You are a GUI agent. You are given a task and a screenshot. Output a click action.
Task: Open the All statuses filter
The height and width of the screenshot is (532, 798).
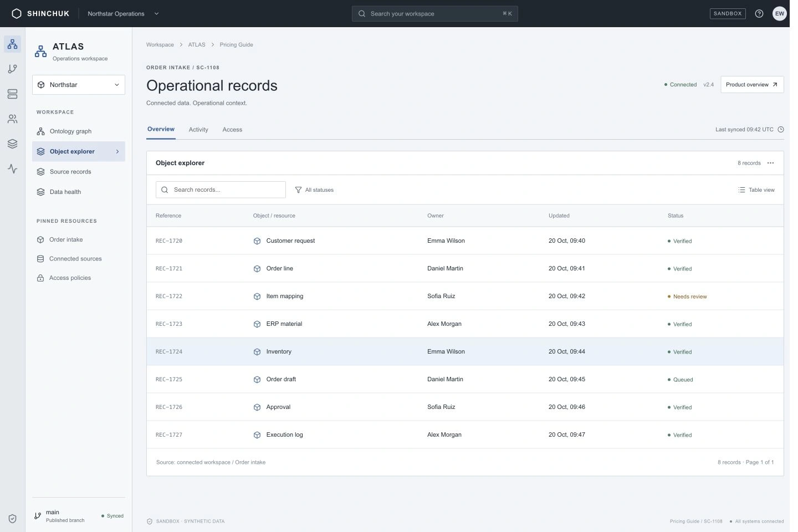pyautogui.click(x=314, y=190)
